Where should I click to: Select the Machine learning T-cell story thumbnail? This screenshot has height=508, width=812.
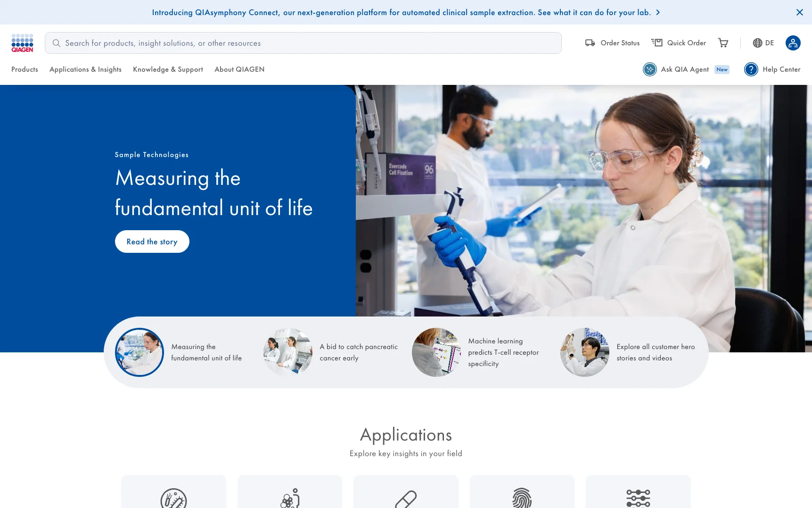click(x=436, y=352)
